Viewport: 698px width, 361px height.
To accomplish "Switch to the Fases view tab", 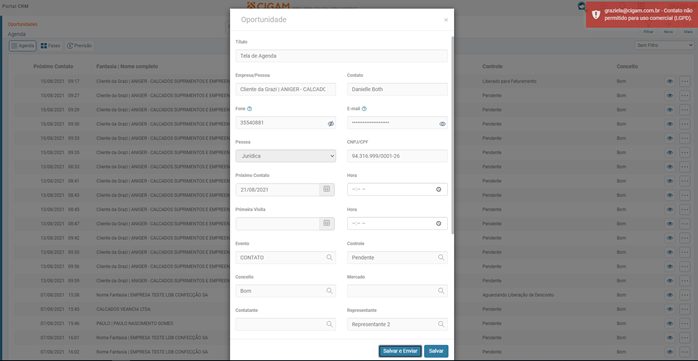I will (x=50, y=46).
